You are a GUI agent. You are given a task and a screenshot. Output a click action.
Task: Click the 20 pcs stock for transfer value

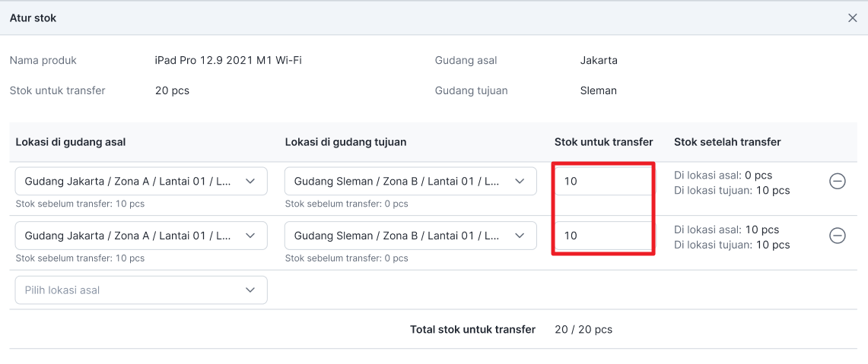172,90
